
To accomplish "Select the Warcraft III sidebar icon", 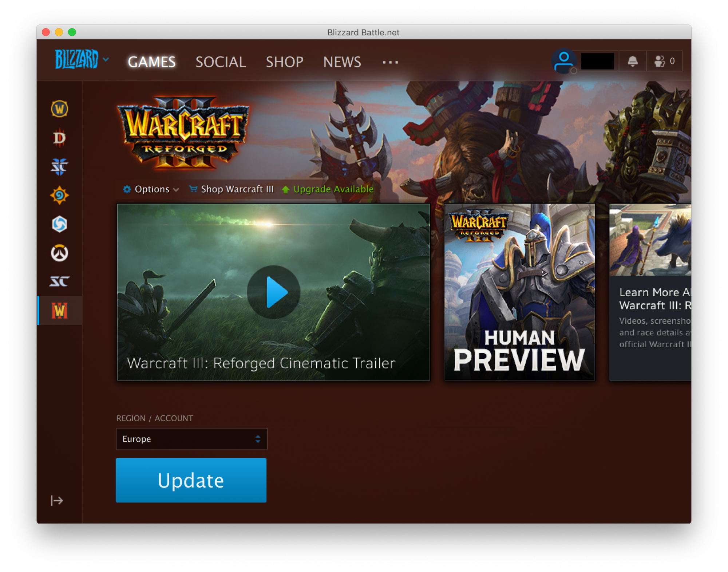I will click(x=59, y=311).
